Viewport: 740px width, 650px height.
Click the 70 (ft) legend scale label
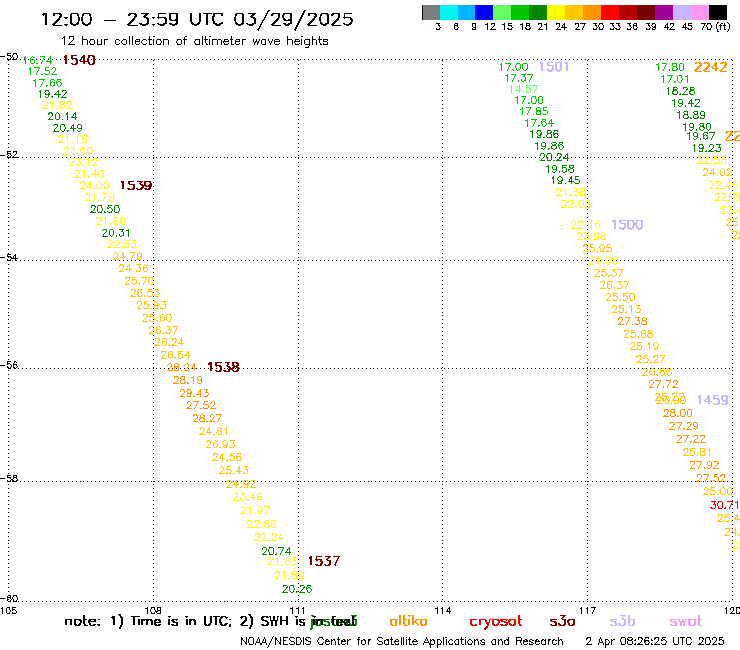click(x=715, y=26)
